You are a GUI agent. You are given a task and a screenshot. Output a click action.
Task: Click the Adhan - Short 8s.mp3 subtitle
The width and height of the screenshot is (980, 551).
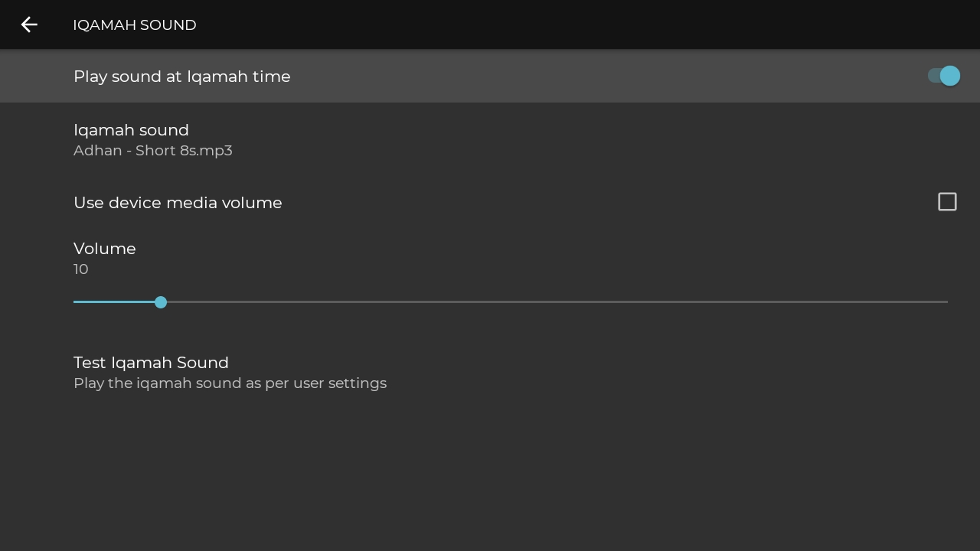tap(153, 151)
